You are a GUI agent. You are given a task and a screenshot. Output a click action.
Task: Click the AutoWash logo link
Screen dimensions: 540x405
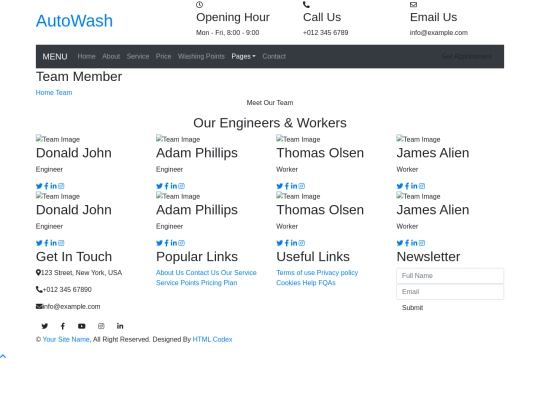coord(74,21)
